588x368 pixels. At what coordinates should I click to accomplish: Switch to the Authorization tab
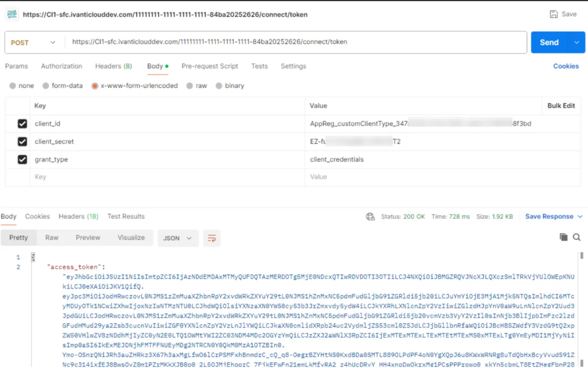coord(61,66)
